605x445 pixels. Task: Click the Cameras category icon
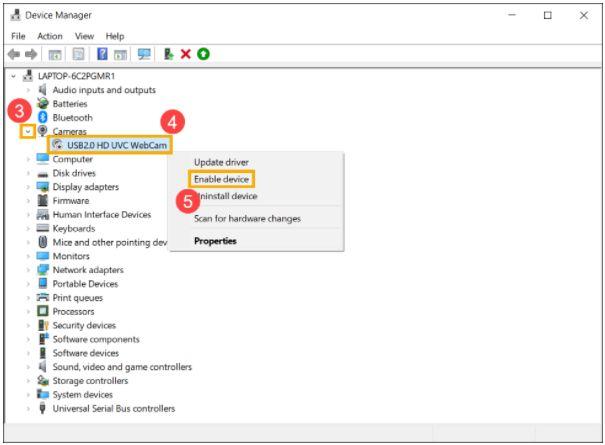pos(42,131)
